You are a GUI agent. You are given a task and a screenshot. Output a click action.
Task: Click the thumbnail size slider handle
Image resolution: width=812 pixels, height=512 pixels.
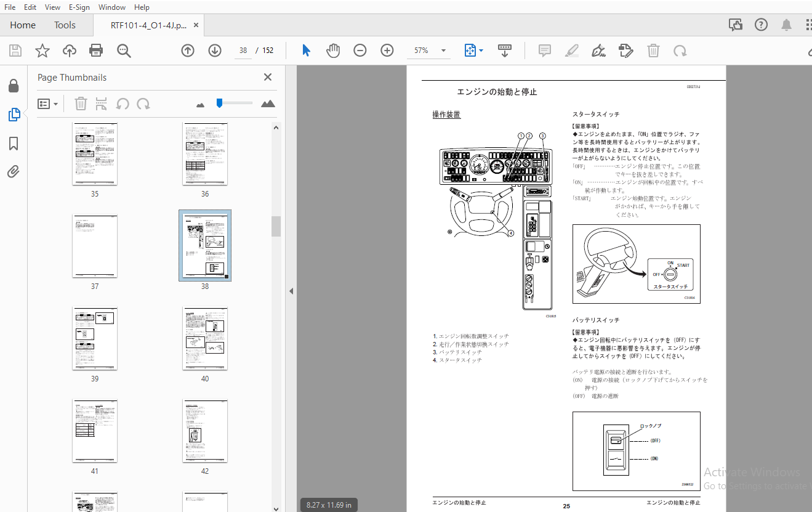tap(219, 103)
